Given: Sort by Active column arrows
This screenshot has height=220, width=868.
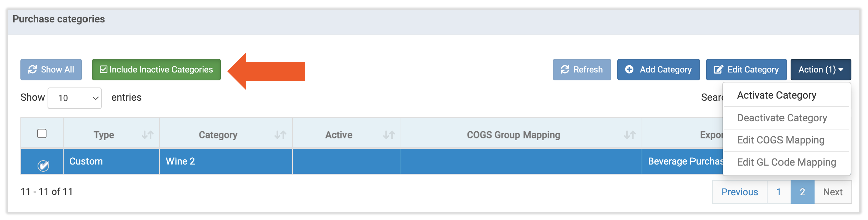Looking at the screenshot, I should click(389, 135).
